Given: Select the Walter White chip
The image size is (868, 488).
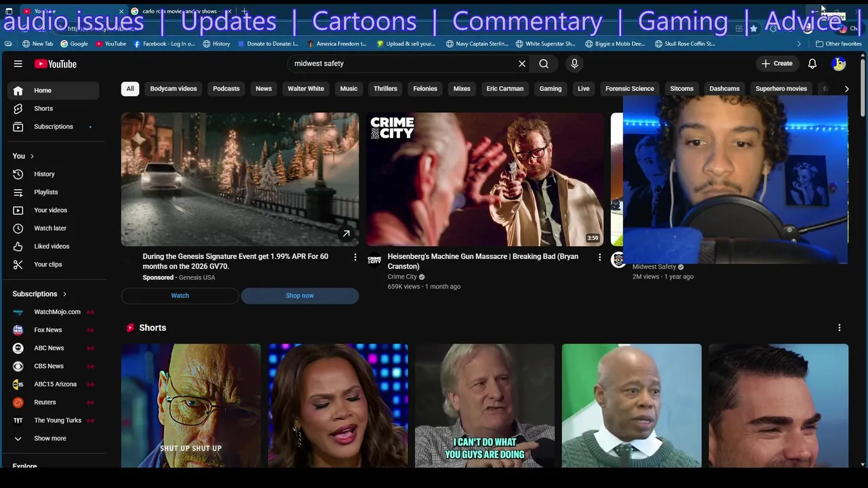Looking at the screenshot, I should point(306,89).
